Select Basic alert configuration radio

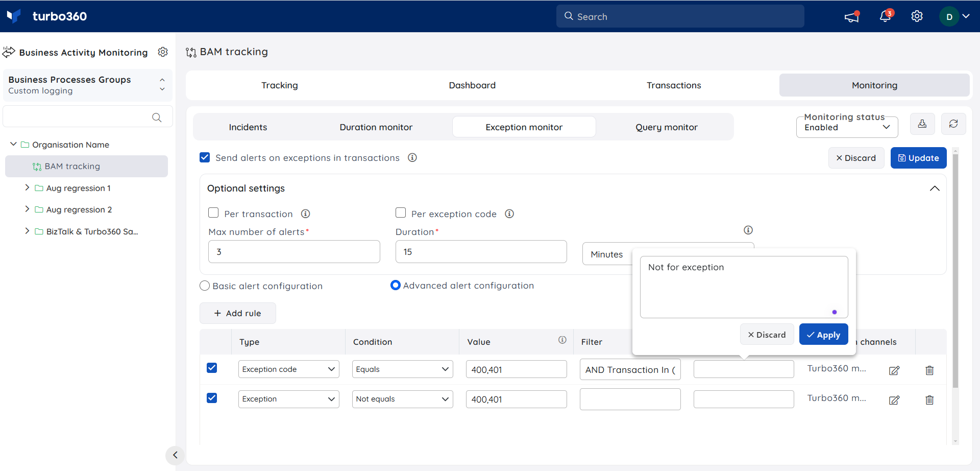point(205,286)
